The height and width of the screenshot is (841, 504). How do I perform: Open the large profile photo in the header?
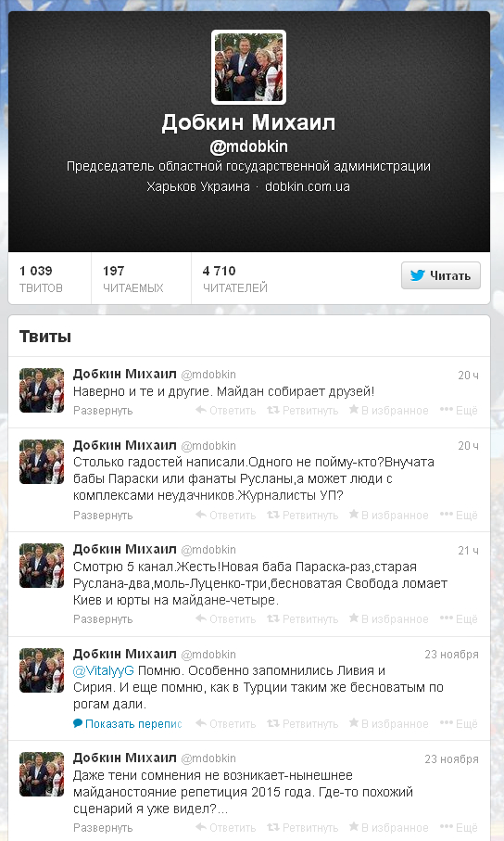click(249, 67)
